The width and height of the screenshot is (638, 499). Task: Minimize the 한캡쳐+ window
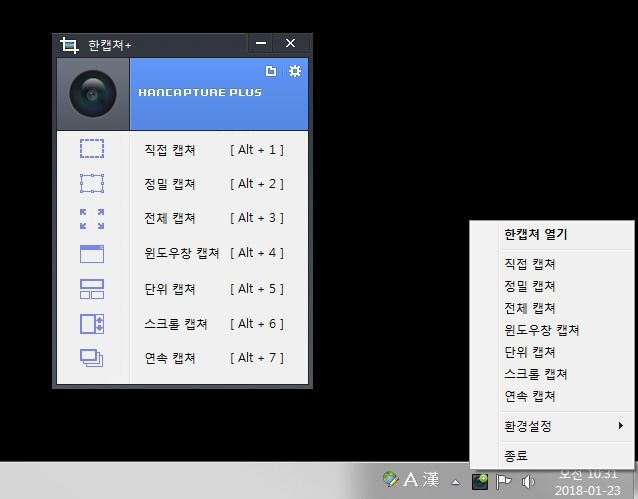(261, 43)
